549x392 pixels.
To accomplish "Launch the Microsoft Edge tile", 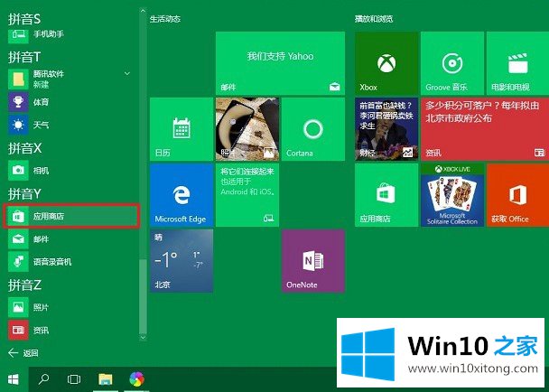I will tap(181, 195).
